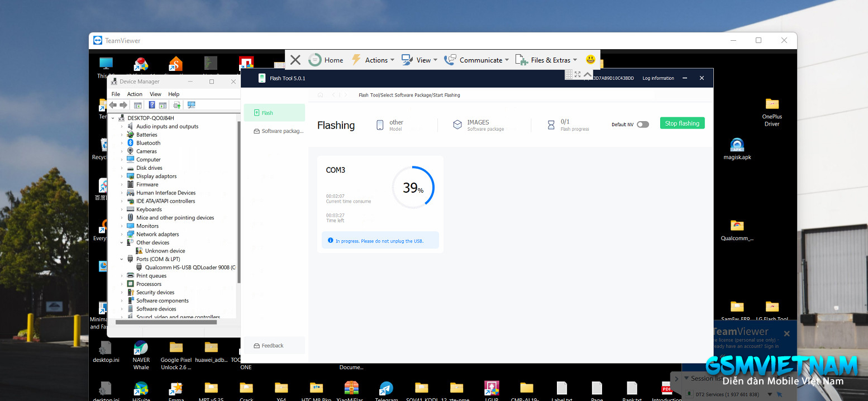Select the huawei_adb folder icon on desktop
The image size is (868, 401).
pos(211,354)
